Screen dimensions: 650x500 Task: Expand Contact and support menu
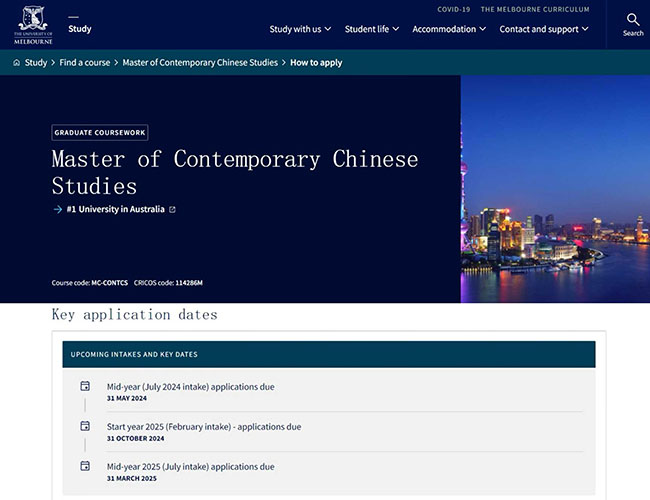(x=544, y=29)
